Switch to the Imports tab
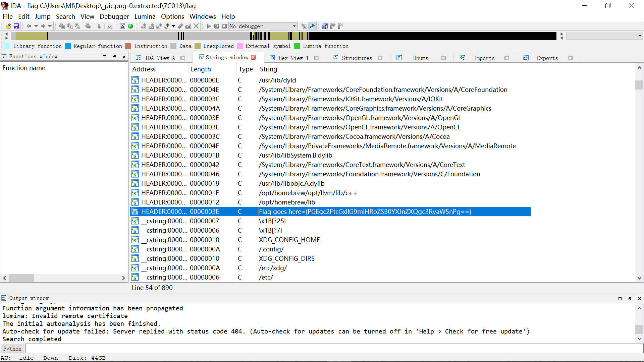The image size is (644, 362). click(484, 58)
